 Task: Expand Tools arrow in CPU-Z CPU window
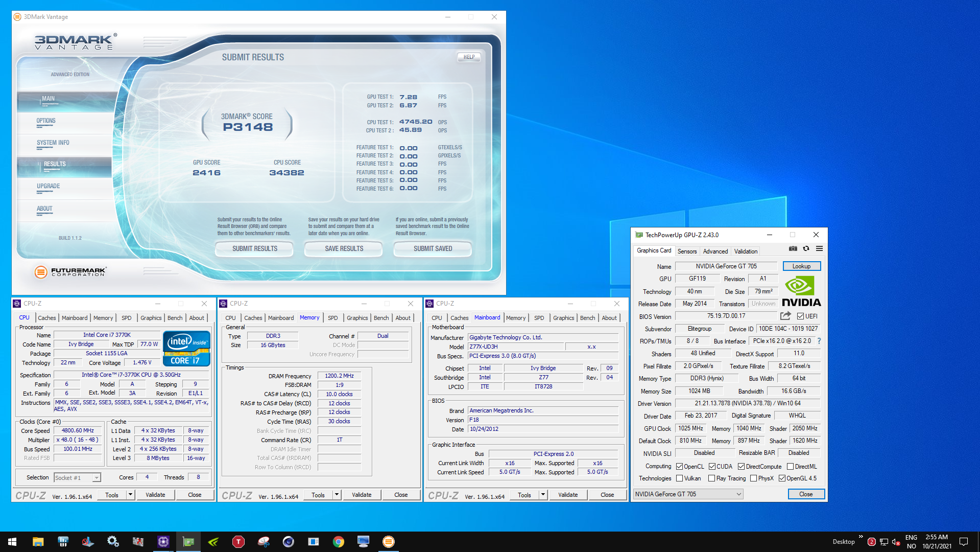(x=130, y=495)
